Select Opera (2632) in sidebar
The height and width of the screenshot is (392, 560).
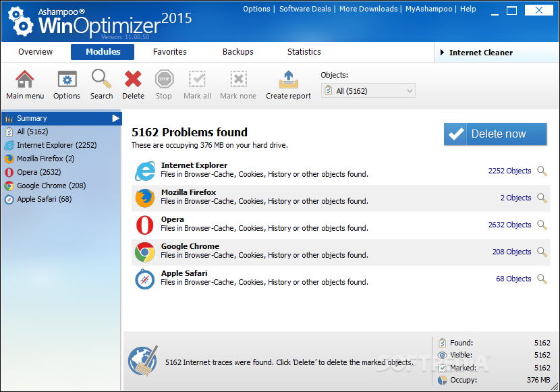(62, 172)
